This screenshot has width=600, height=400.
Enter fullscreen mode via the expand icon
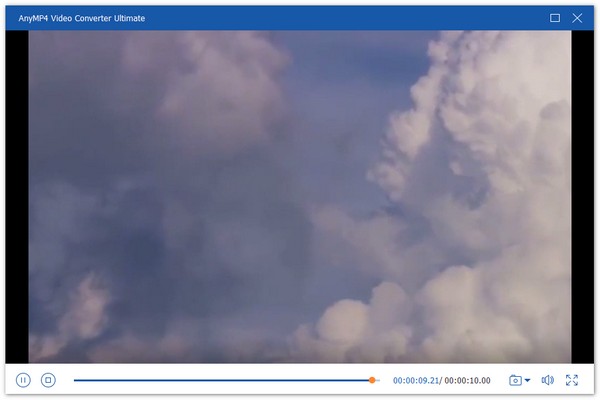pyautogui.click(x=572, y=380)
